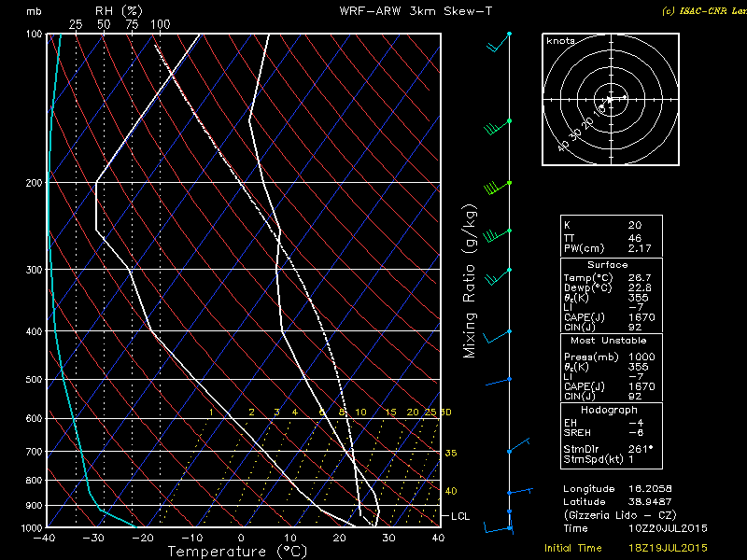747x560 pixels.
Task: Click the LCL marker label
Action: (x=460, y=516)
